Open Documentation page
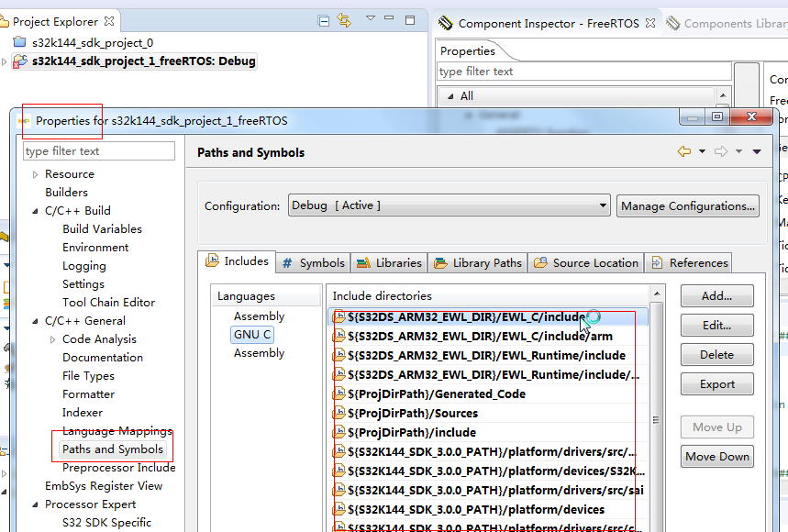 [103, 358]
